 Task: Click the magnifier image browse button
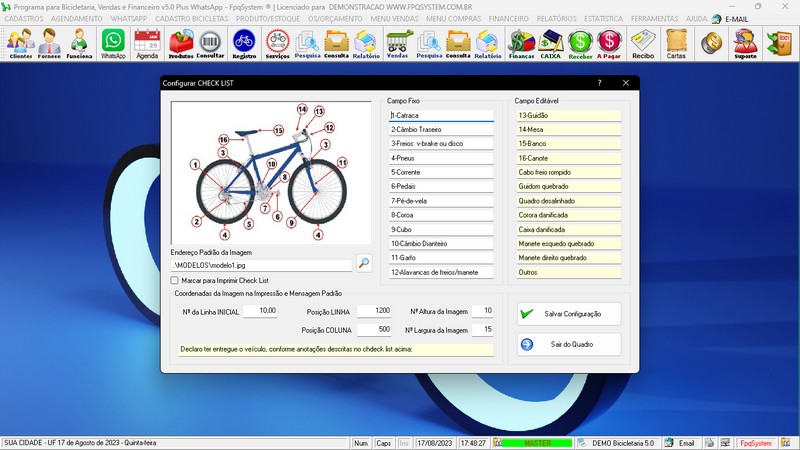(x=364, y=264)
